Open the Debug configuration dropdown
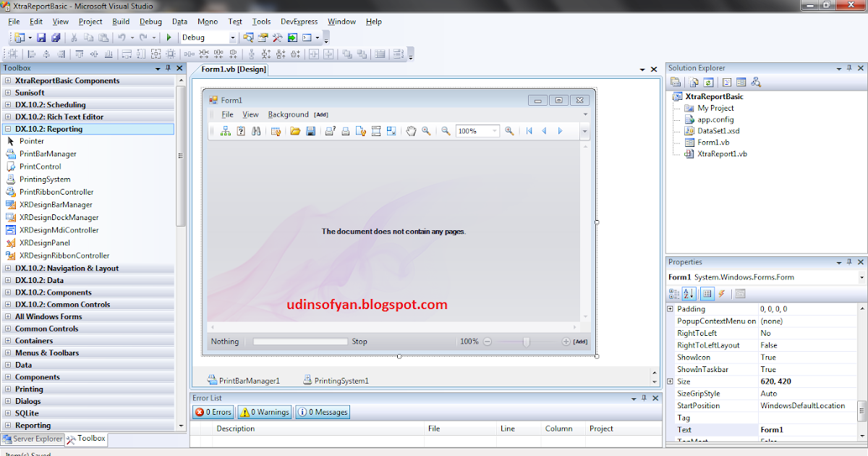Screen dimensions: 868x456 233,38
